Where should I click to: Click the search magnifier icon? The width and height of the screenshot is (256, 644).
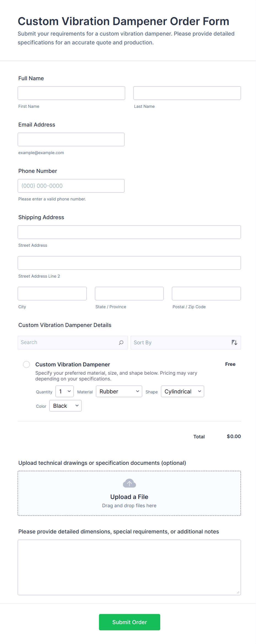(x=121, y=342)
